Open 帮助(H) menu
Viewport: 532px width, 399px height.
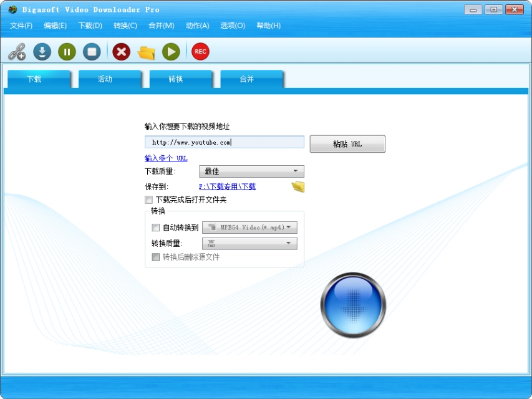(268, 26)
